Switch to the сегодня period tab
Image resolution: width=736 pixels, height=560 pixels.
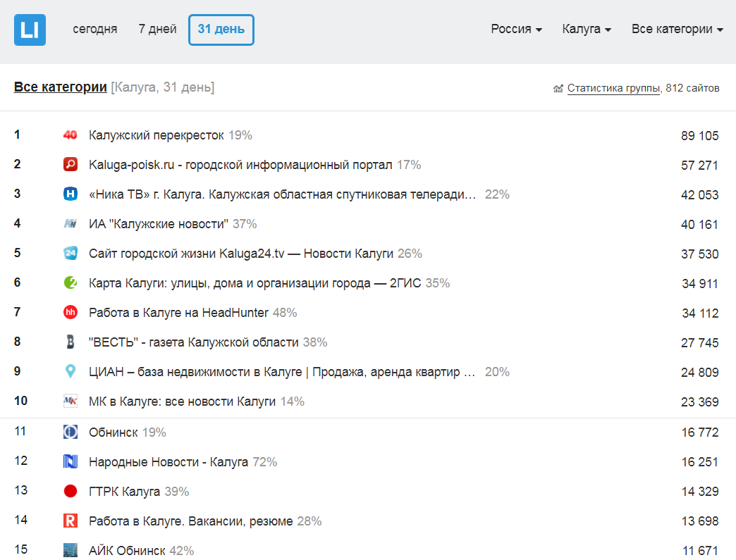click(95, 30)
